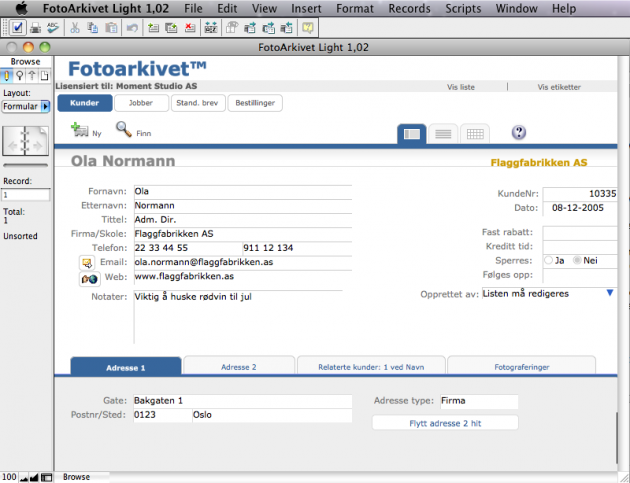The height and width of the screenshot is (483, 630).
Task: Select the form view icon tab
Action: [412, 134]
